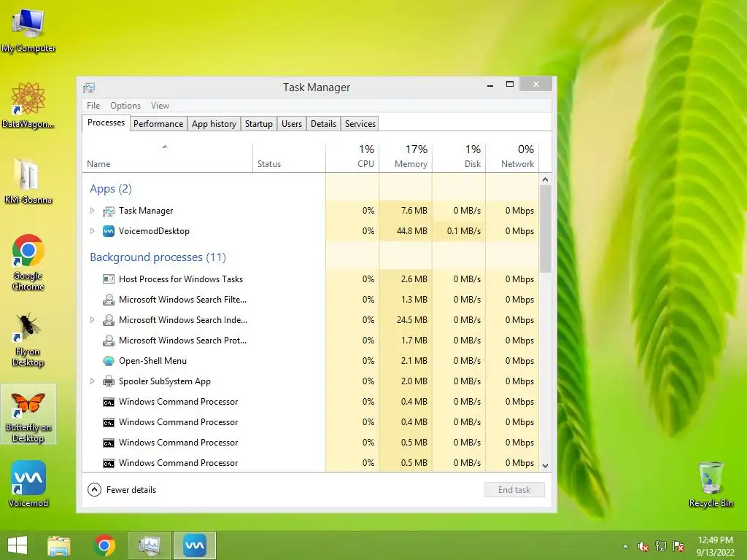This screenshot has width=747, height=560.
Task: Click the Host Process for Windows Tasks icon
Action: 109,279
